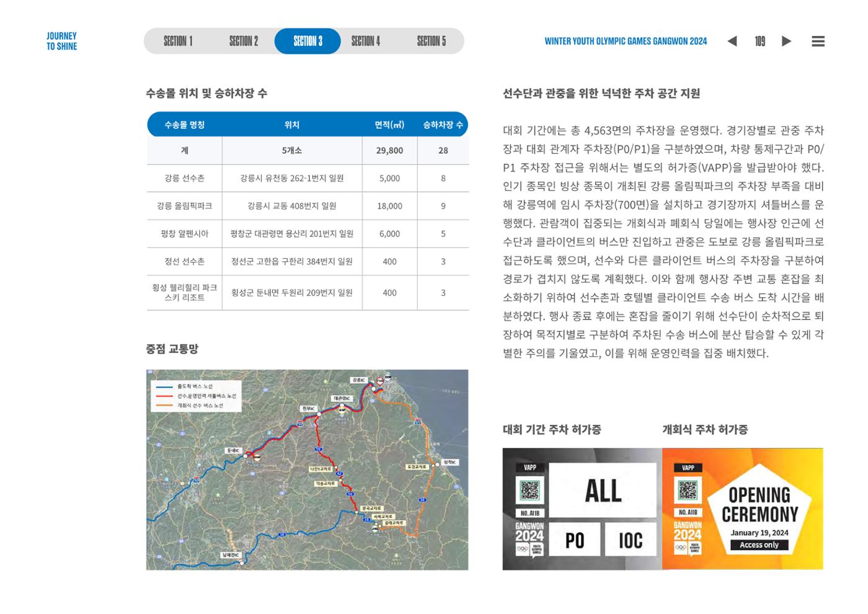Viewport: 868px width, 614px height.
Task: Click the total 28 boarding count cell
Action: click(443, 151)
